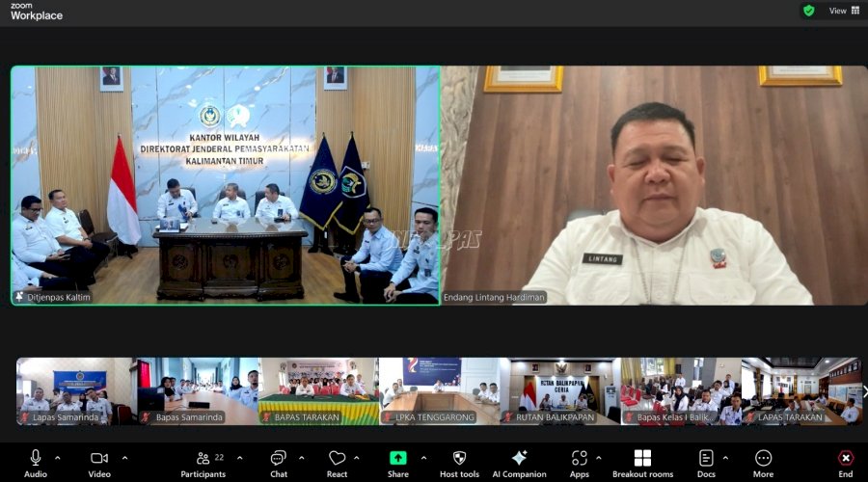Open the React heart menu
The width and height of the screenshot is (868, 482).
(337, 463)
